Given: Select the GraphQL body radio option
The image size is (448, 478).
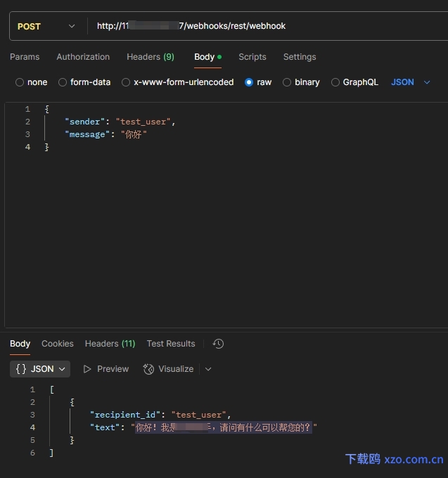Looking at the screenshot, I should click(x=335, y=82).
